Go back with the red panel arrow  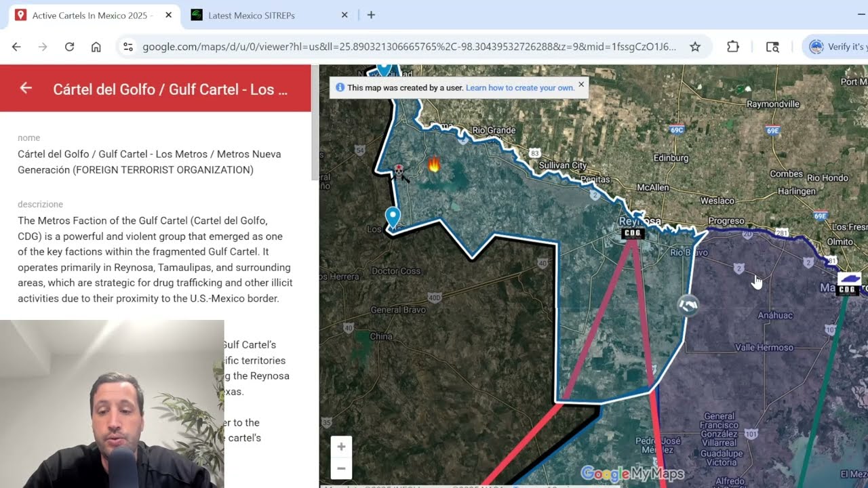coord(26,88)
